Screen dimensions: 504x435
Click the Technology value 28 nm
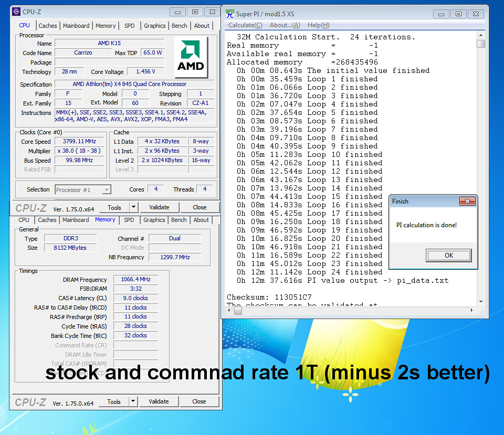coord(69,71)
